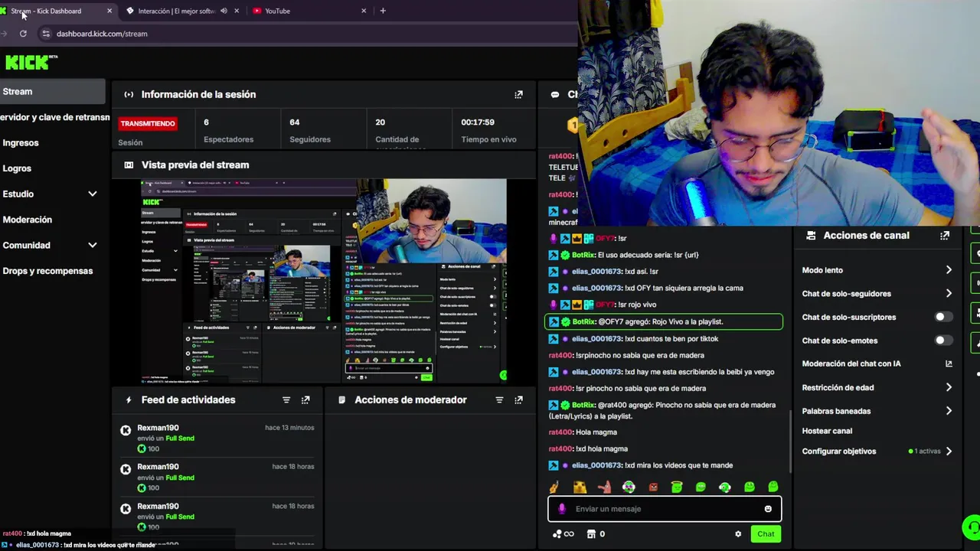Click the green KICK logo
The width and height of the screenshot is (980, 551).
[31, 63]
